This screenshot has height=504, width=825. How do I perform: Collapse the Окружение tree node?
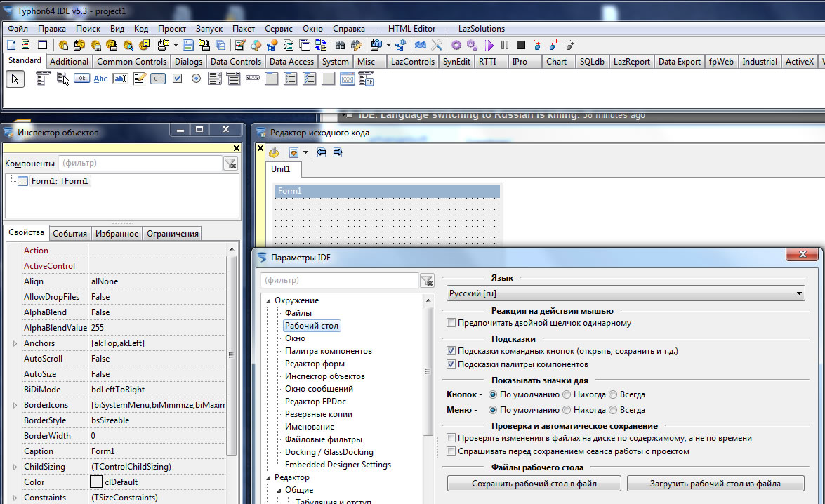(268, 301)
